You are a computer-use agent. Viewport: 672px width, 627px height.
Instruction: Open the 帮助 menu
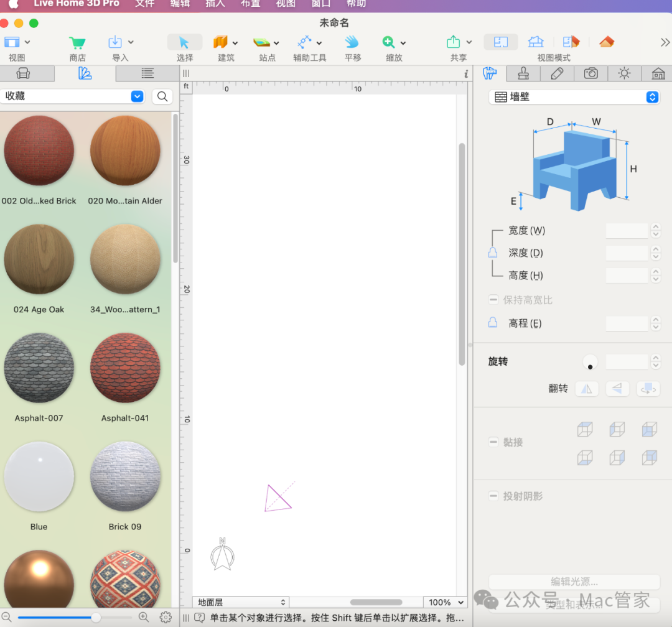[356, 4]
